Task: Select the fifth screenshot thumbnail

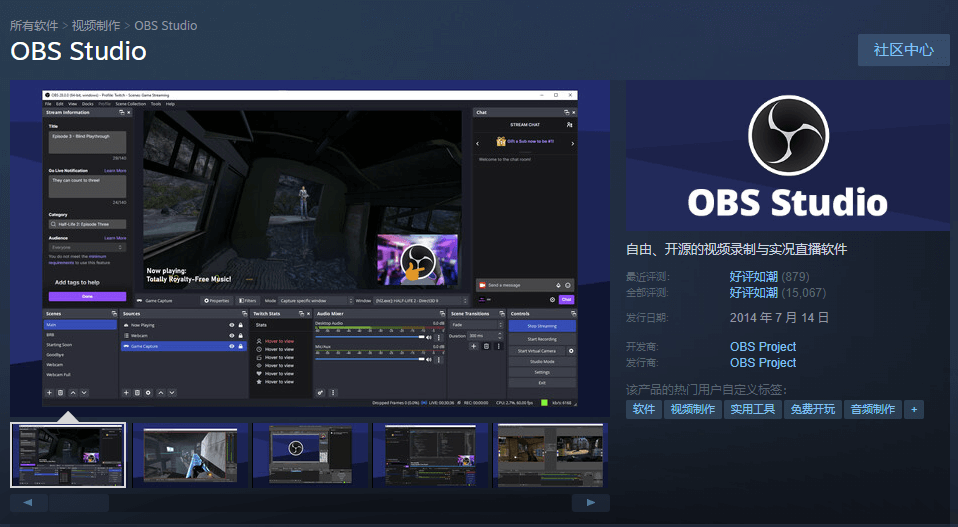Action: click(550, 455)
